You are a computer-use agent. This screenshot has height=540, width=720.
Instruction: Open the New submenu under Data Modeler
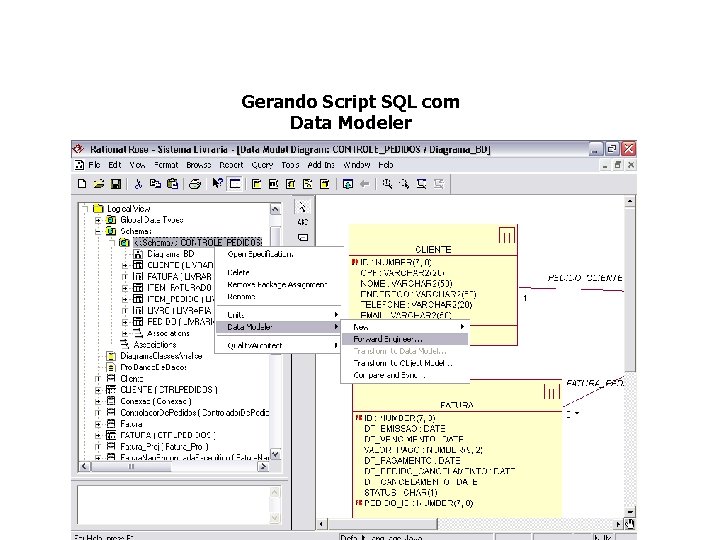[405, 327]
